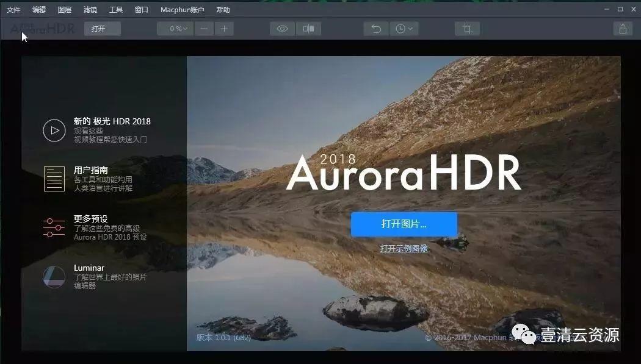Screen dimensions: 641x364
Task: Zoom in with the plus button
Action: (224, 29)
